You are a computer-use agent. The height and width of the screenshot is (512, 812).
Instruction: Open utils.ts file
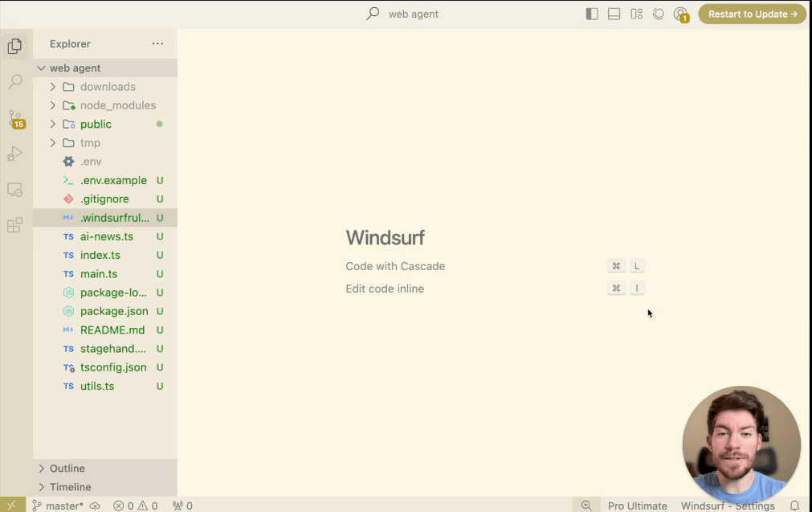[x=105, y=386]
